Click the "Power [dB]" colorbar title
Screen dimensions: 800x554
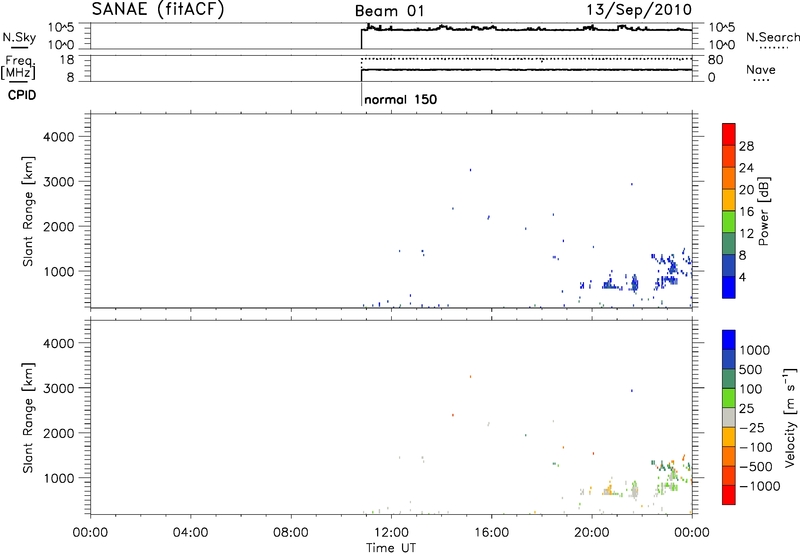pos(763,211)
